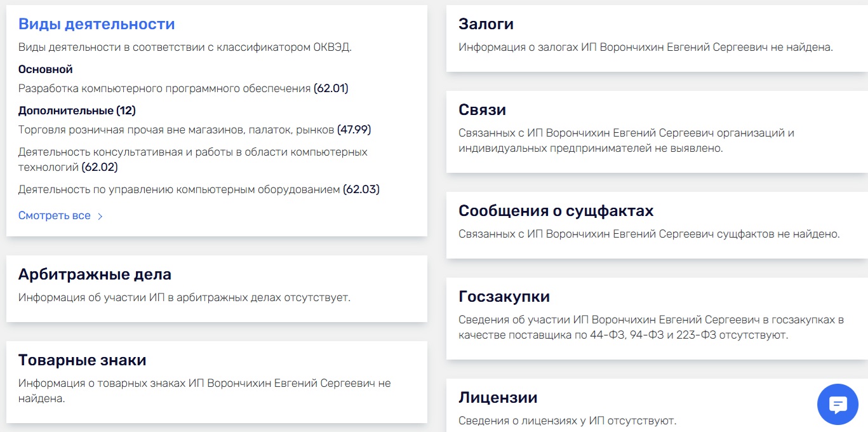Click OKVED code 47.99
This screenshot has width=868, height=432.
coord(354,130)
